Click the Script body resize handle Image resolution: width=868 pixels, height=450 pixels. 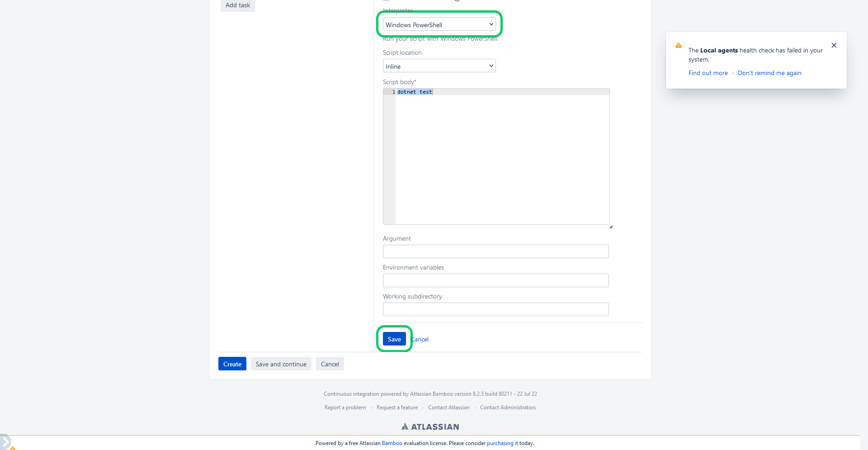tap(611, 227)
